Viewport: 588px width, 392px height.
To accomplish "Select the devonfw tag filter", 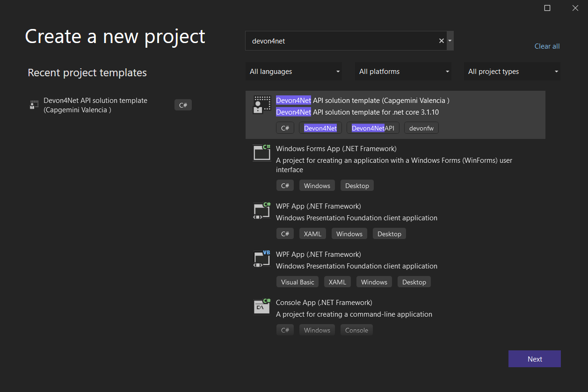I will (421, 128).
